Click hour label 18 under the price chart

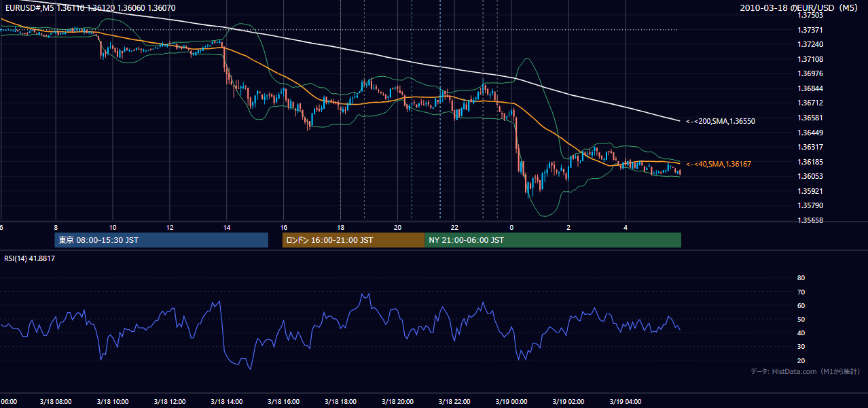[x=341, y=227]
